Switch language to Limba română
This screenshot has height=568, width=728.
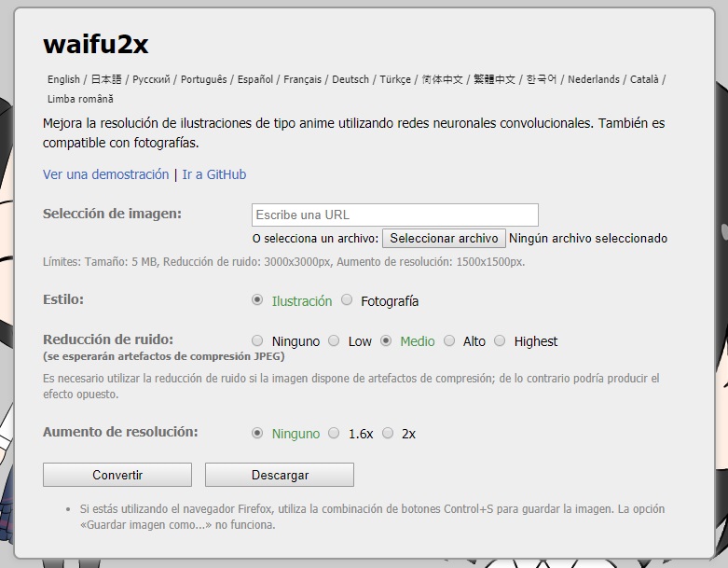coord(80,99)
